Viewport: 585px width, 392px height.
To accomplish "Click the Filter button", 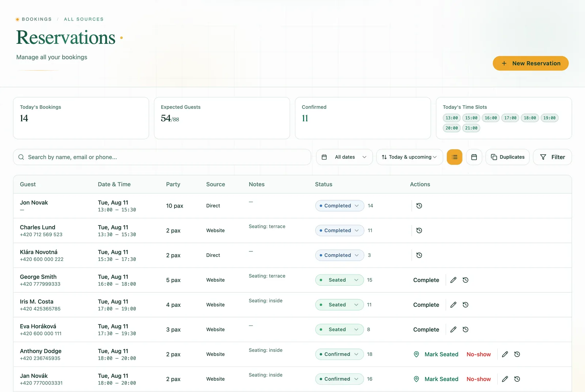I will (552, 157).
